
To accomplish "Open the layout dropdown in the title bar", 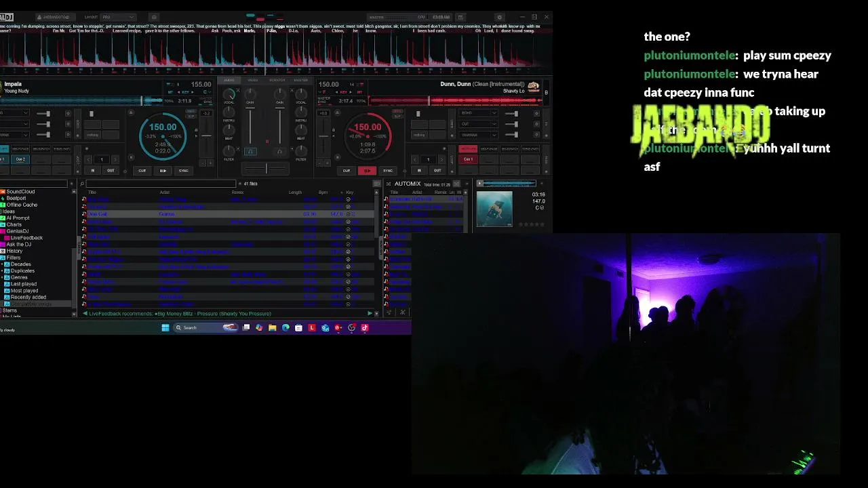I will click(x=117, y=17).
